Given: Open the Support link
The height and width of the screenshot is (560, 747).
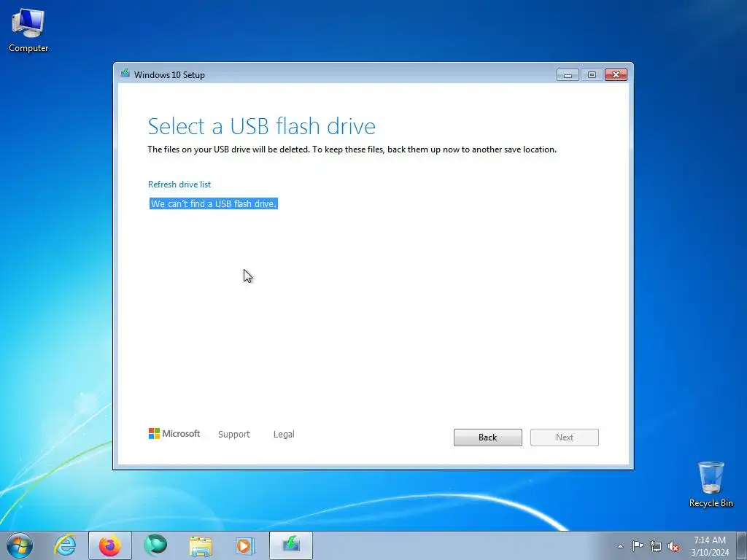Looking at the screenshot, I should coord(234,435).
